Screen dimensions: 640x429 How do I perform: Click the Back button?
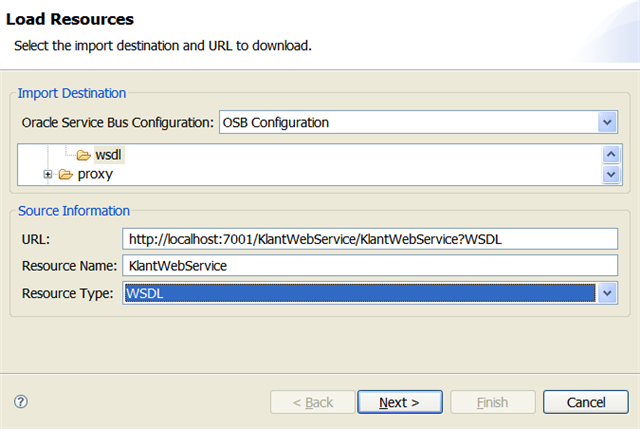click(x=312, y=402)
